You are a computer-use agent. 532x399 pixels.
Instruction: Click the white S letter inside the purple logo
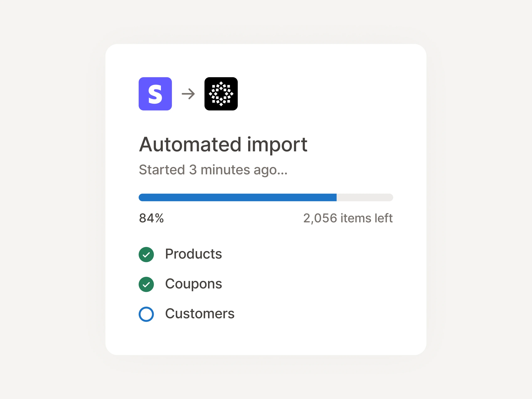tap(155, 94)
